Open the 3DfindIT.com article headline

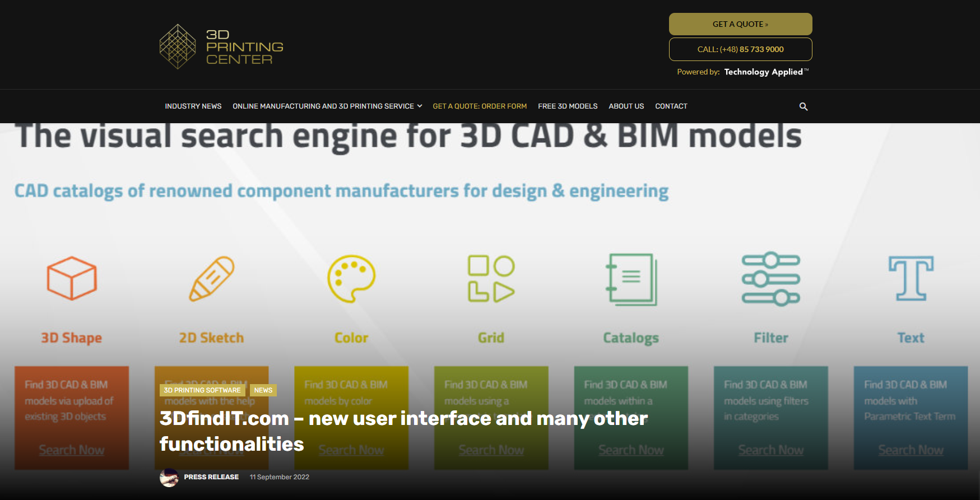coord(403,431)
